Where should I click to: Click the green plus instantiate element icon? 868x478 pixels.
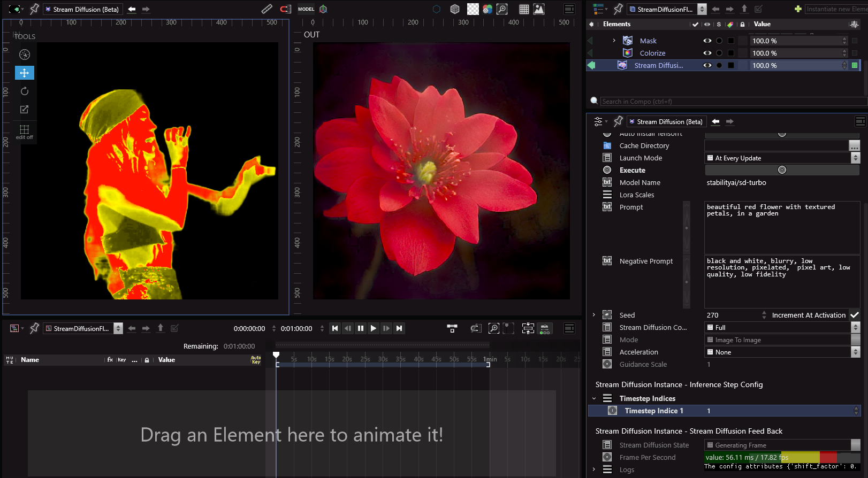pos(798,9)
